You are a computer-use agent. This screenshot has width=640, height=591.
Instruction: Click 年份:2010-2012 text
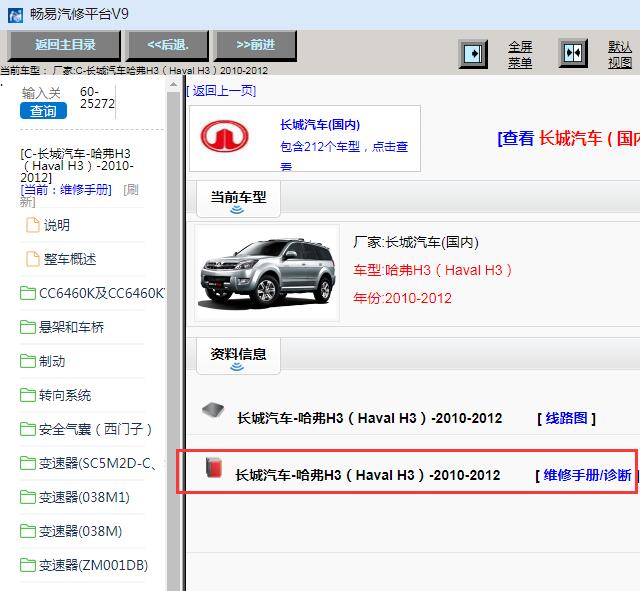point(402,298)
